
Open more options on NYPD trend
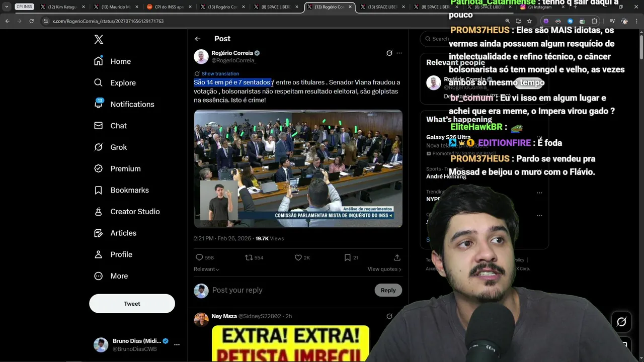pos(539,193)
